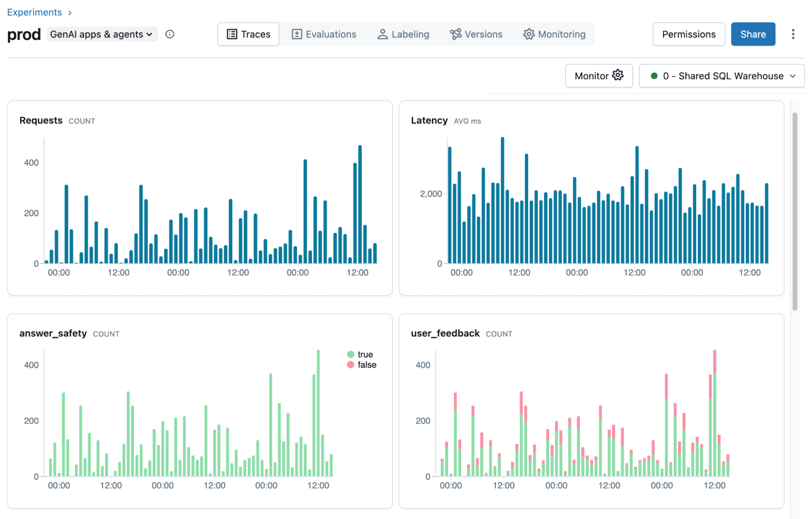Click the breadcrumb chevron after Experiments
The width and height of the screenshot is (812, 519).
click(x=70, y=13)
